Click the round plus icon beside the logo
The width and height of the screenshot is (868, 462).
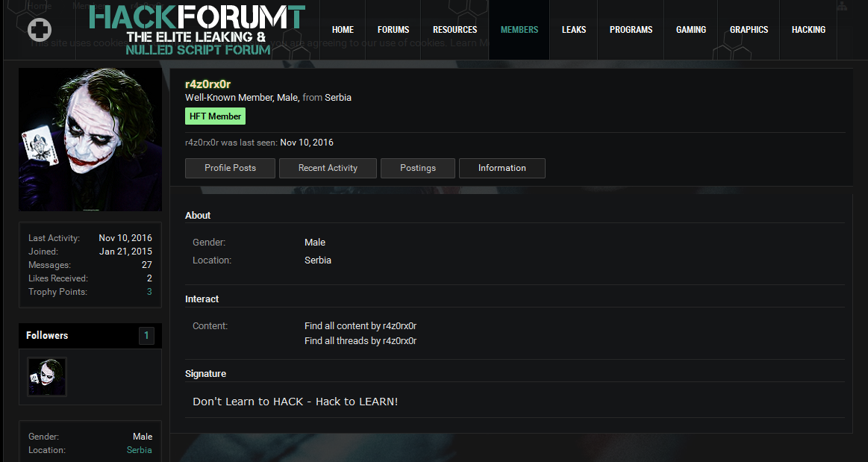pos(40,30)
